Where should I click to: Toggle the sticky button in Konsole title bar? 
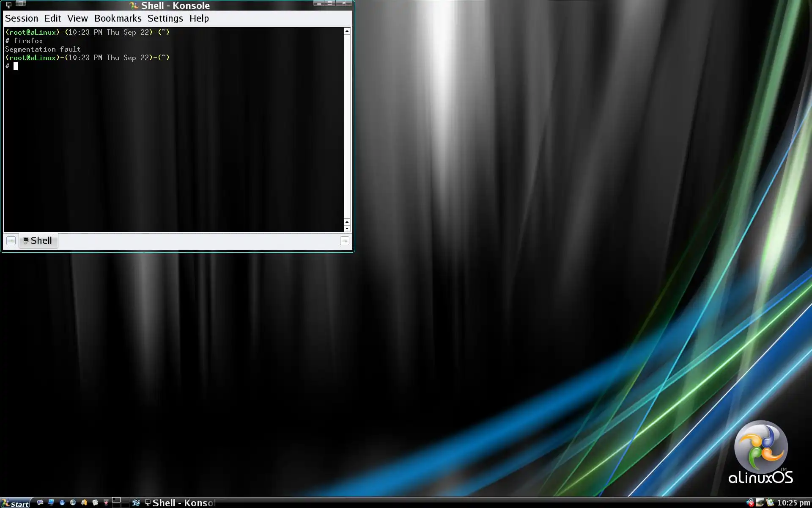point(20,4)
